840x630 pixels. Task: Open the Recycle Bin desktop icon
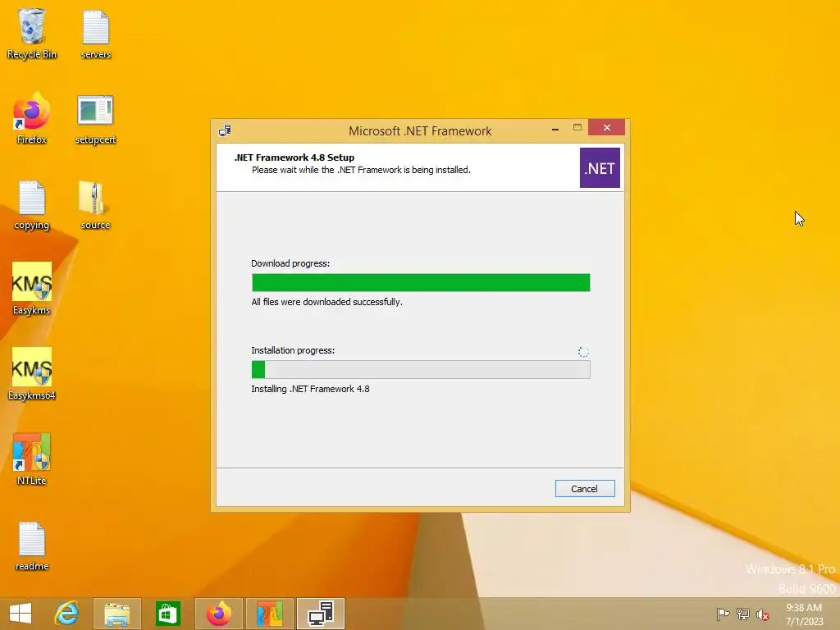point(32,33)
